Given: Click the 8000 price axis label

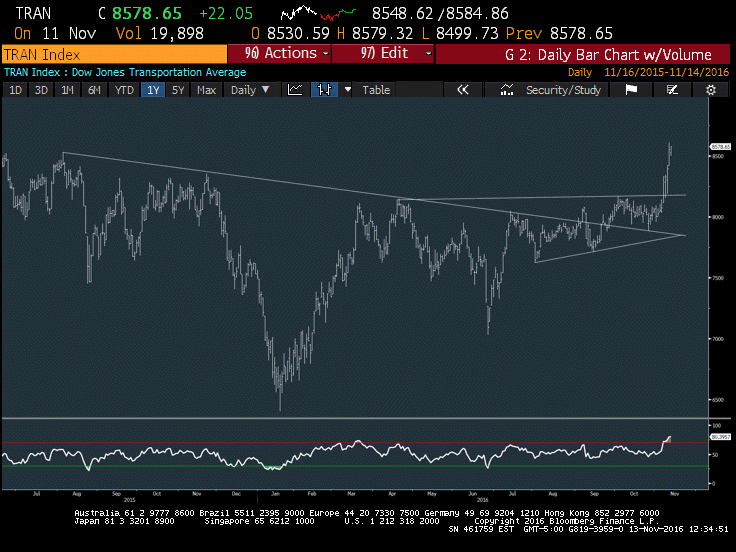Looking at the screenshot, I should 718,217.
